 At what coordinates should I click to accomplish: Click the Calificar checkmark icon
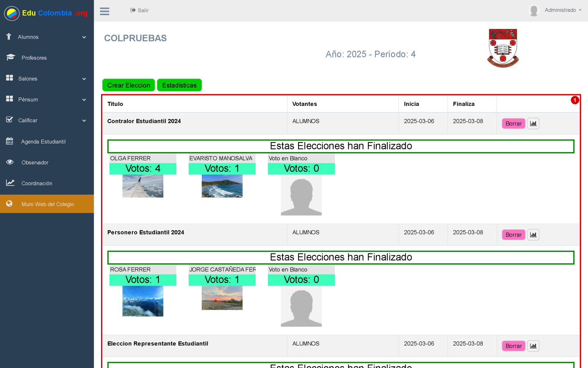pos(10,120)
